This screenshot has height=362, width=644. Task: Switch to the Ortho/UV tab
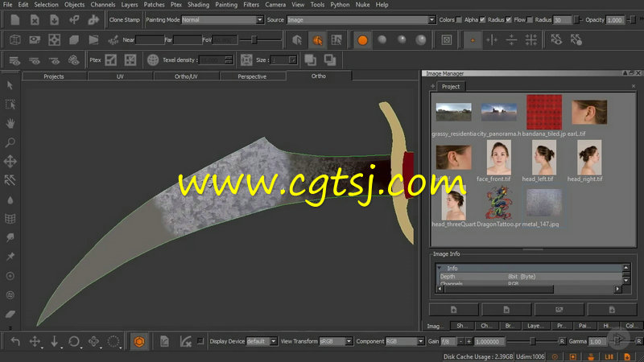click(186, 76)
